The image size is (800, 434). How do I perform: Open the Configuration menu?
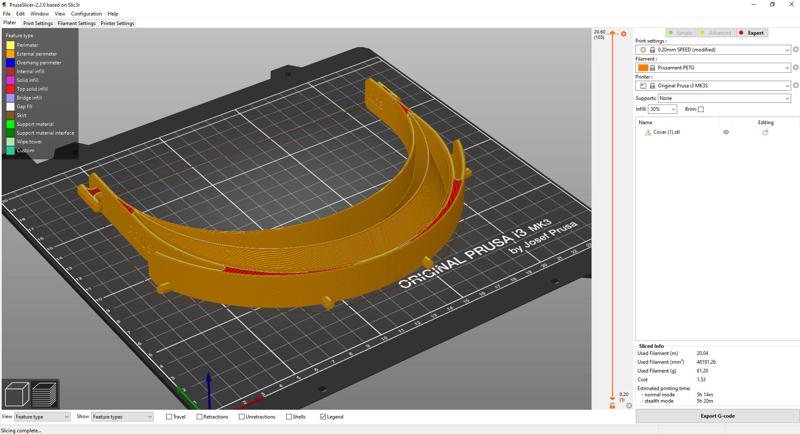point(86,14)
